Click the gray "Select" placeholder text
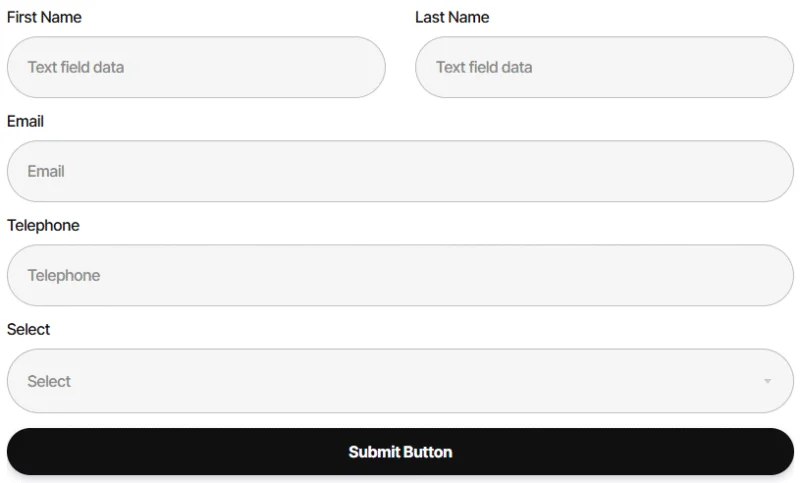The height and width of the screenshot is (483, 800). tap(49, 382)
